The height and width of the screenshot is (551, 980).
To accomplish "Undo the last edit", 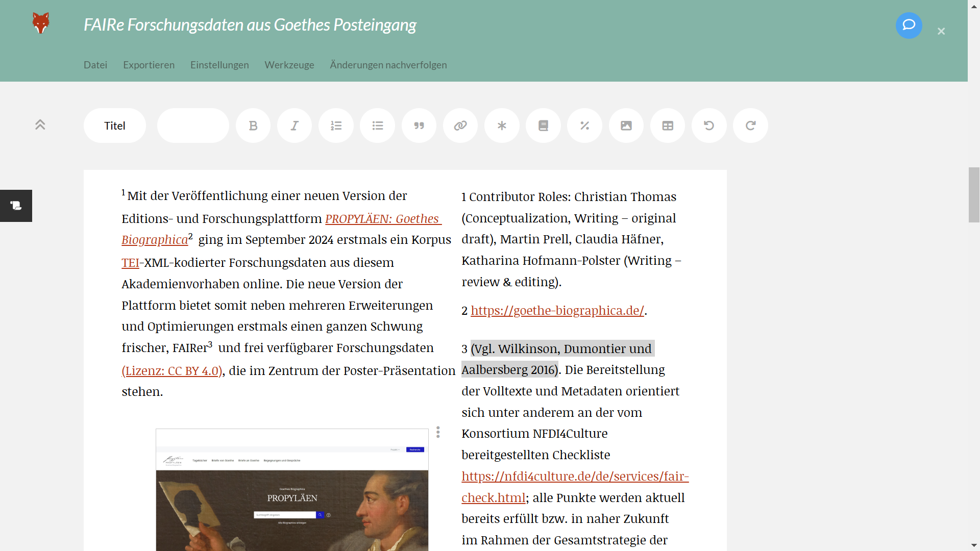I will (709, 126).
